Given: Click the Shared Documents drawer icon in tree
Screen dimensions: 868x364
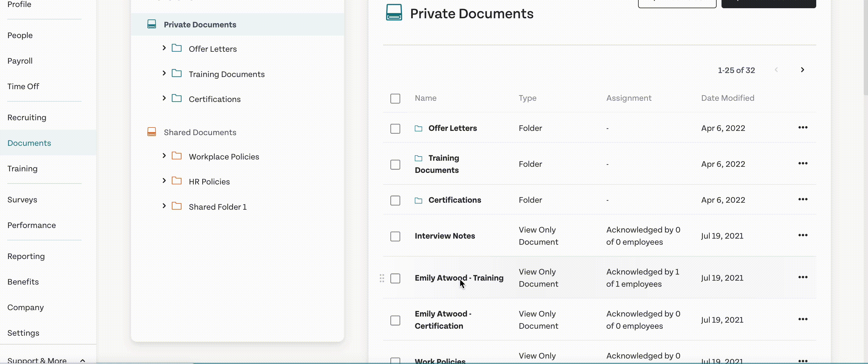Looking at the screenshot, I should 152,132.
